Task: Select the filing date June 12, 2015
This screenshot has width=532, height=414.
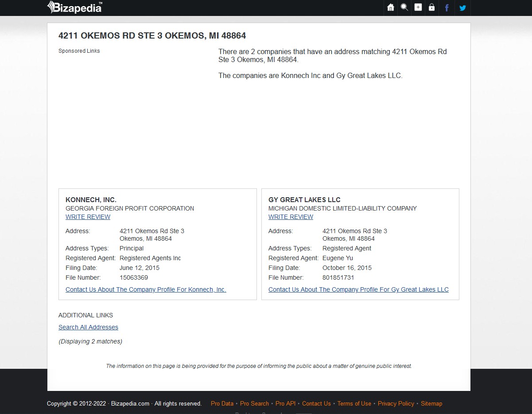Action: coord(140,268)
